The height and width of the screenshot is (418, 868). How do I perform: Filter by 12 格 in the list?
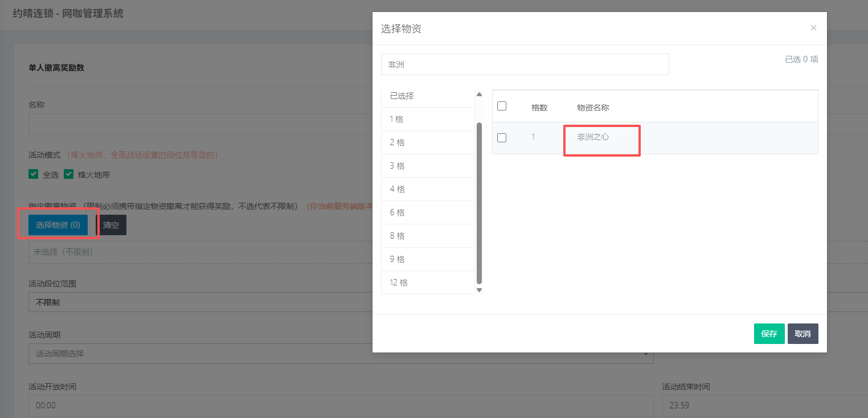point(428,283)
